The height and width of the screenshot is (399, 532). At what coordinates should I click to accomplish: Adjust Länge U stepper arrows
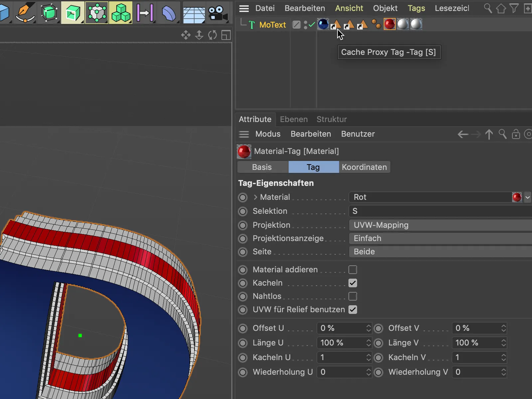tap(368, 343)
